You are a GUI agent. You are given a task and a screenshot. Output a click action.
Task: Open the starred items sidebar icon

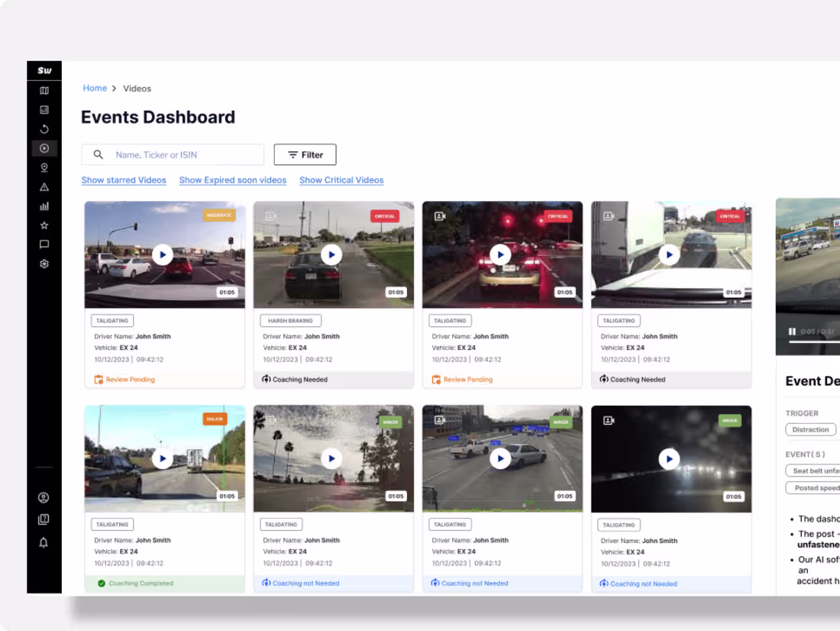(x=44, y=225)
